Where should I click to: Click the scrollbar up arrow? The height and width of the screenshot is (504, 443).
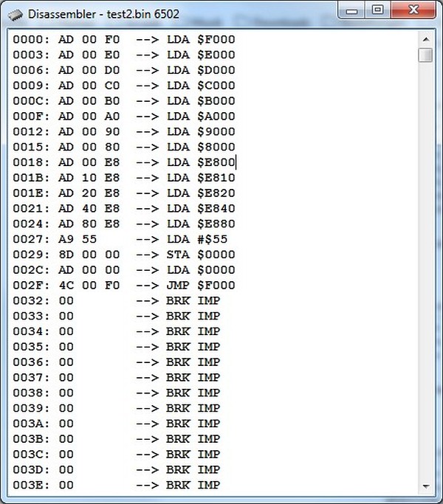(425, 39)
